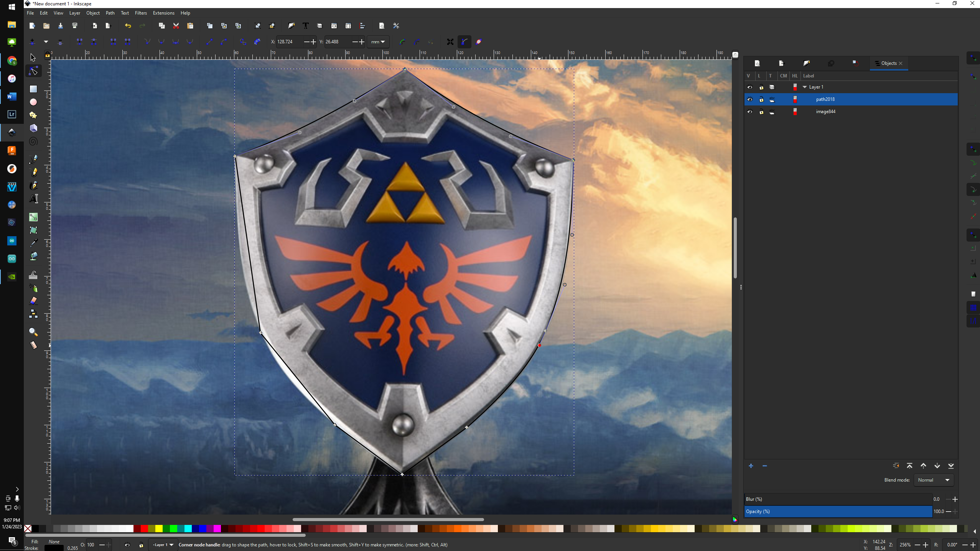980x551 pixels.
Task: Click the add layer plus button
Action: (x=751, y=466)
